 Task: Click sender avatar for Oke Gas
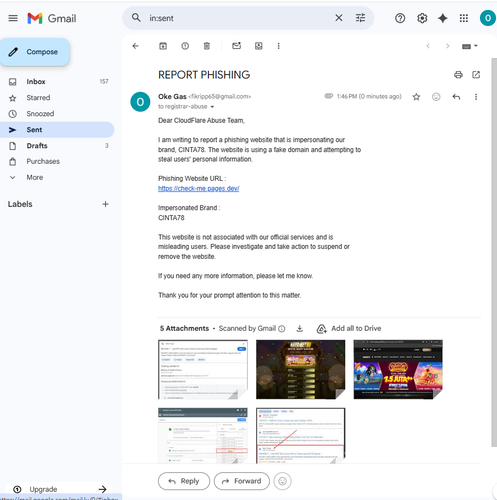(140, 102)
